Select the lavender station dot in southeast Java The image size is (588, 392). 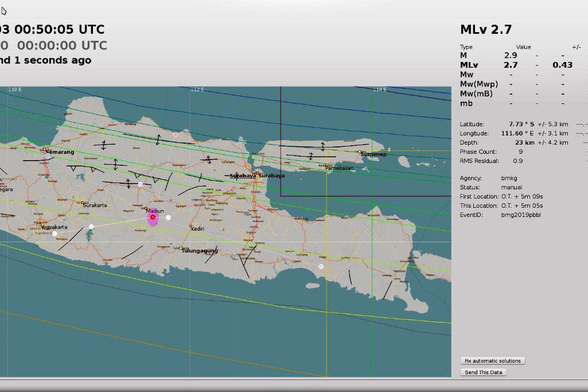point(321,266)
